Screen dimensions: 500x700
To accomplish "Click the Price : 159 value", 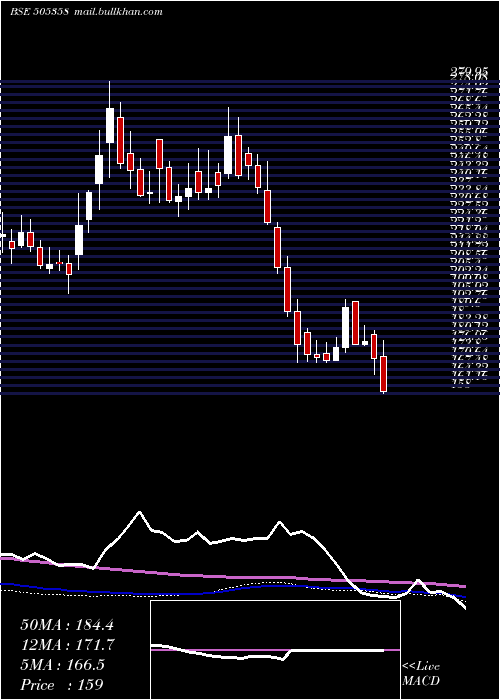I will click(x=62, y=685).
